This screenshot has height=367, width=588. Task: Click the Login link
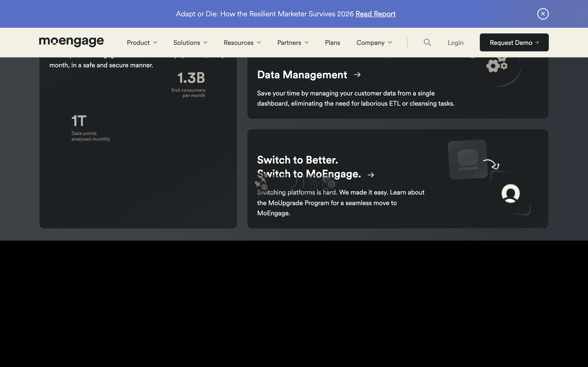[455, 43]
